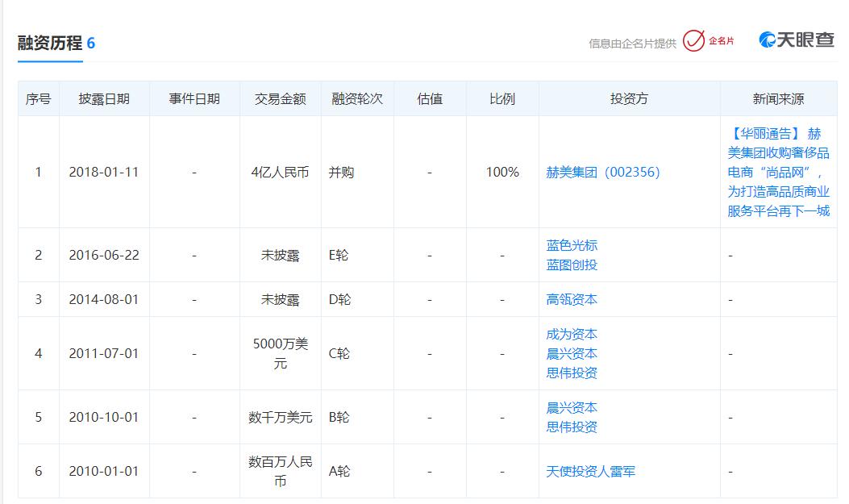
Task: Open the 蓝图创投 investor link
Action: click(571, 264)
